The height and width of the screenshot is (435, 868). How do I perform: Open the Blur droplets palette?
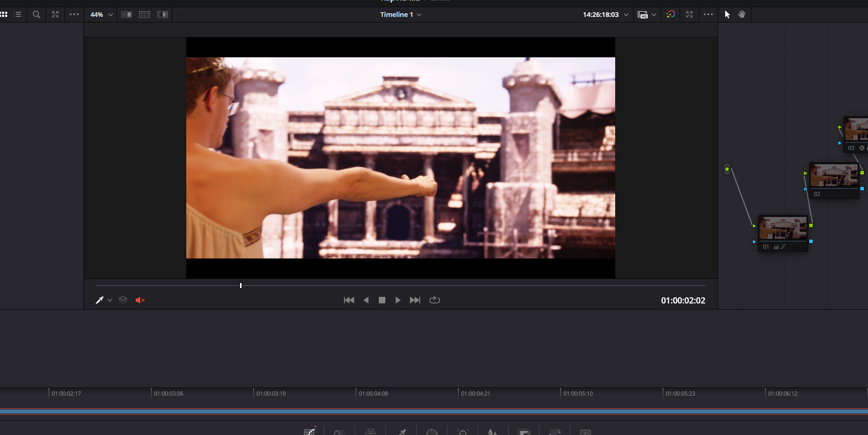pyautogui.click(x=492, y=432)
